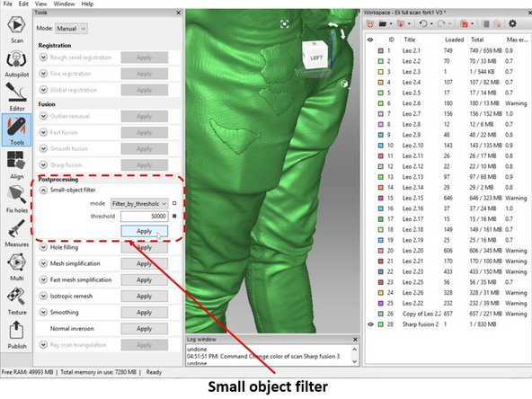
Task: Close the Log window
Action: point(355,340)
